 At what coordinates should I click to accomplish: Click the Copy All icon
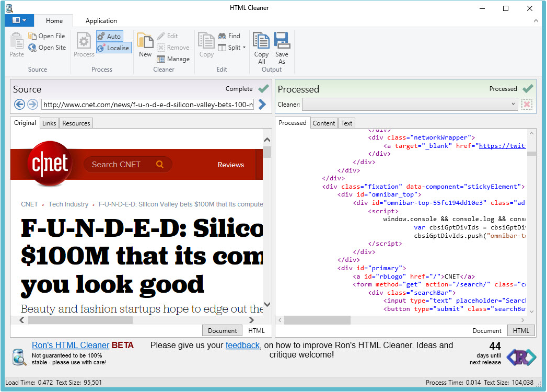coord(261,41)
